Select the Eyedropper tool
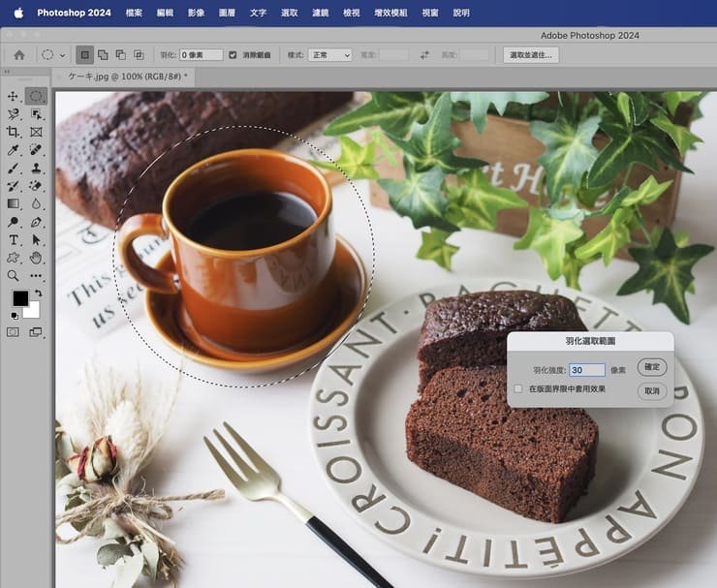This screenshot has height=588, width=717. coord(13,150)
